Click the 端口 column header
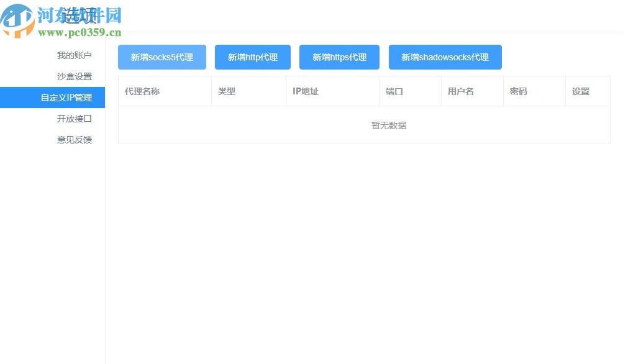Viewport: 623px width, 364px height. pos(394,91)
